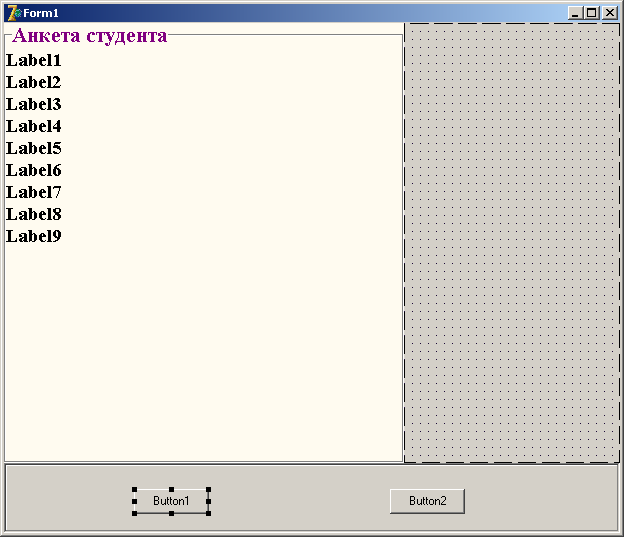The image size is (624, 537).
Task: Click the Form1 Delphi title bar icon
Action: 14,13
